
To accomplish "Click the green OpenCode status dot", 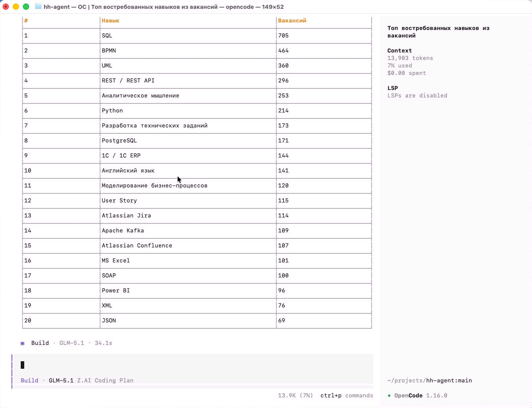I will pyautogui.click(x=389, y=396).
